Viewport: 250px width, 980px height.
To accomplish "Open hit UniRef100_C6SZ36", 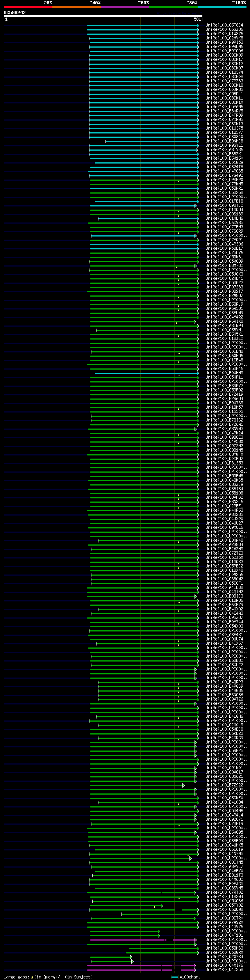I will pos(224,29).
